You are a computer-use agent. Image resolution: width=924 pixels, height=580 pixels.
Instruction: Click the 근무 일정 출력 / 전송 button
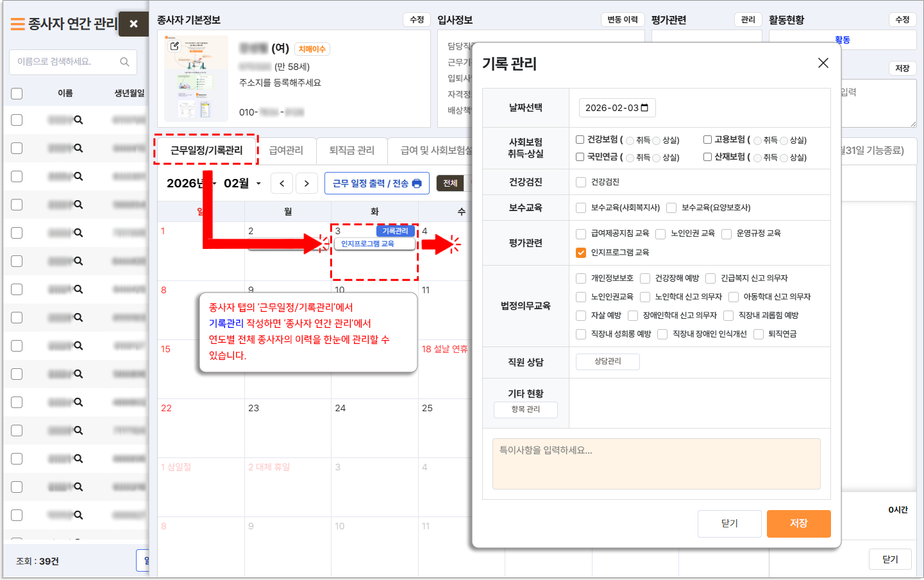click(376, 183)
